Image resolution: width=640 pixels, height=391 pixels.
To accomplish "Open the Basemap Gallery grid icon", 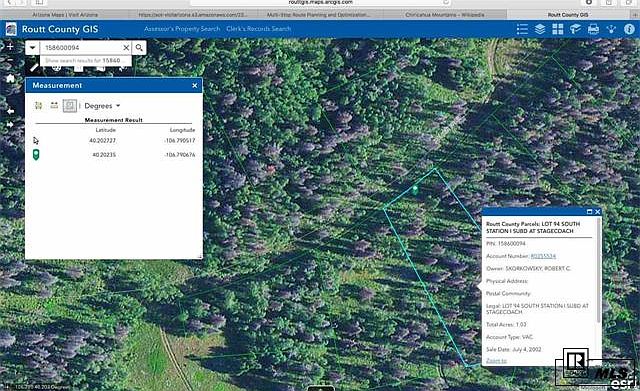I will tap(558, 29).
